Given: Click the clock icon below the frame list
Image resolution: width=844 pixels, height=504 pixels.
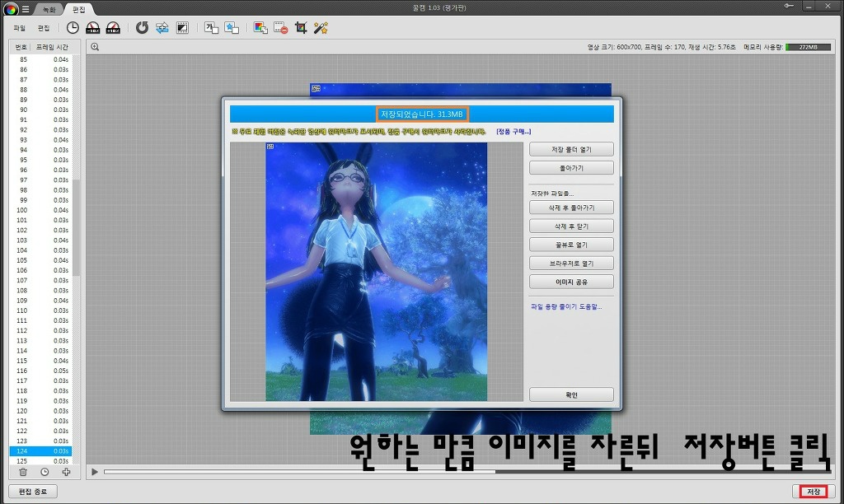Looking at the screenshot, I should tap(45, 472).
